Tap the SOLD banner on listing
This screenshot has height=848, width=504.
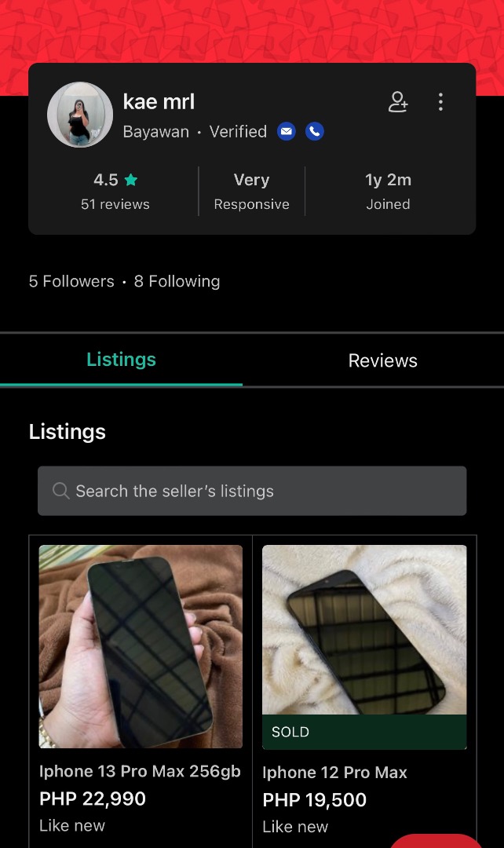point(364,732)
